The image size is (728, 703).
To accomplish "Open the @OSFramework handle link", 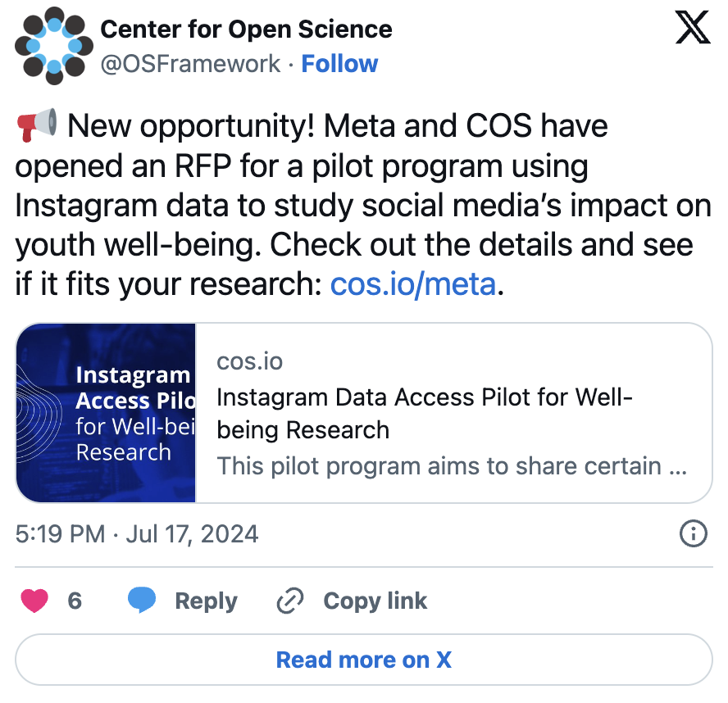I will (x=190, y=64).
